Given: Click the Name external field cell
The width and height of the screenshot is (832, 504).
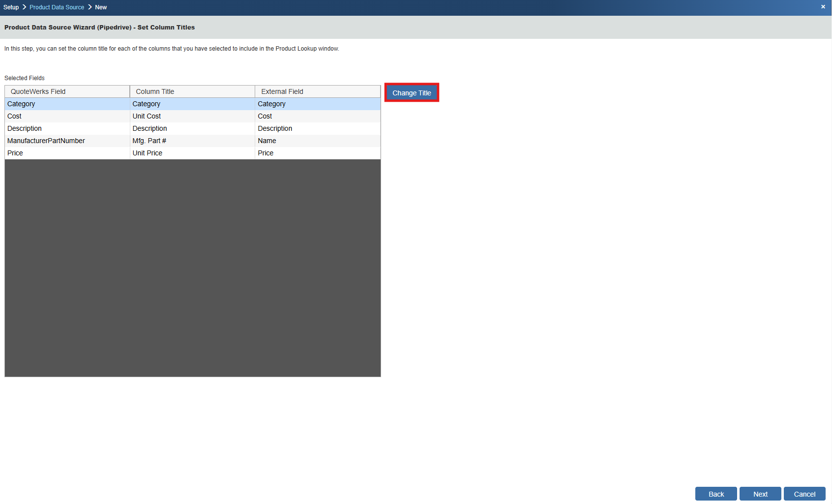Looking at the screenshot, I should coord(267,141).
